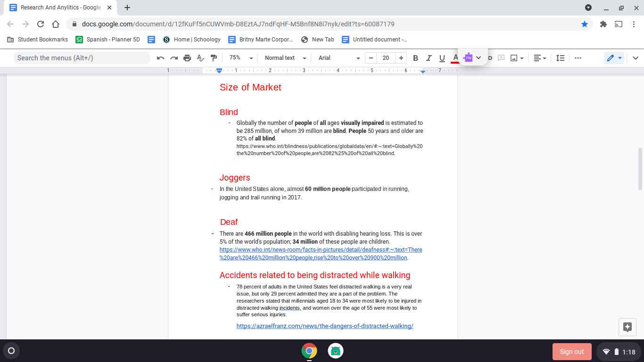
Task: Open the Student Bookmarks folder
Action: pos(38,40)
